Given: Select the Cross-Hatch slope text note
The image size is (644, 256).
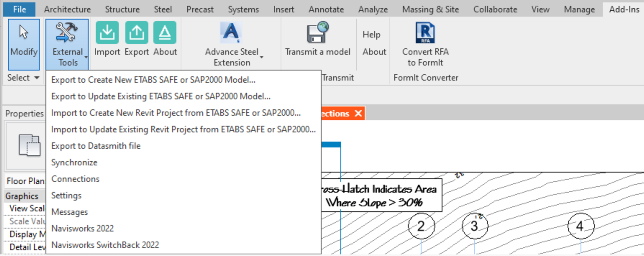Looking at the screenshot, I should [x=382, y=196].
